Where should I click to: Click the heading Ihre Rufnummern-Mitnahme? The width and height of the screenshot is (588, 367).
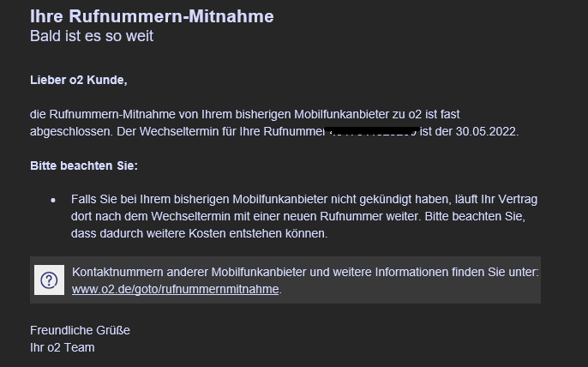pos(152,16)
